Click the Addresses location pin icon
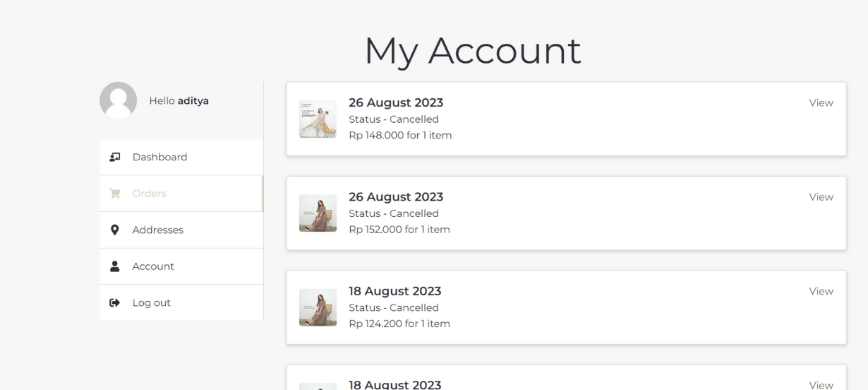The height and width of the screenshot is (390, 868). (115, 230)
